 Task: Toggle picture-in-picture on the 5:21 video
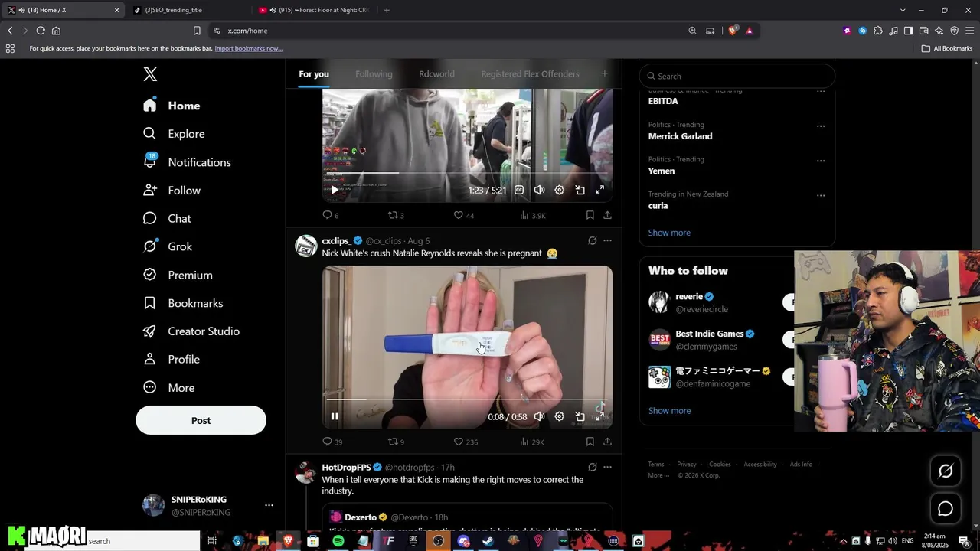tap(580, 190)
